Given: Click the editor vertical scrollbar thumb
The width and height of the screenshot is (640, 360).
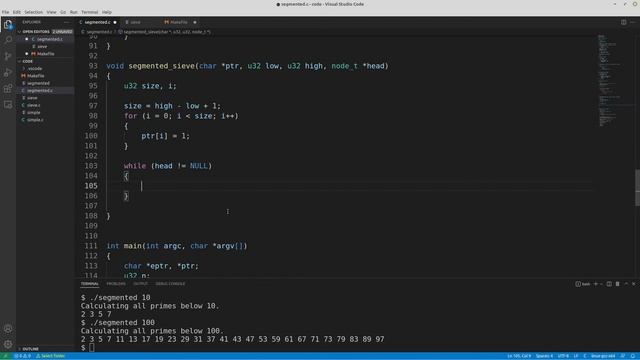Looking at the screenshot, I should pos(638,188).
